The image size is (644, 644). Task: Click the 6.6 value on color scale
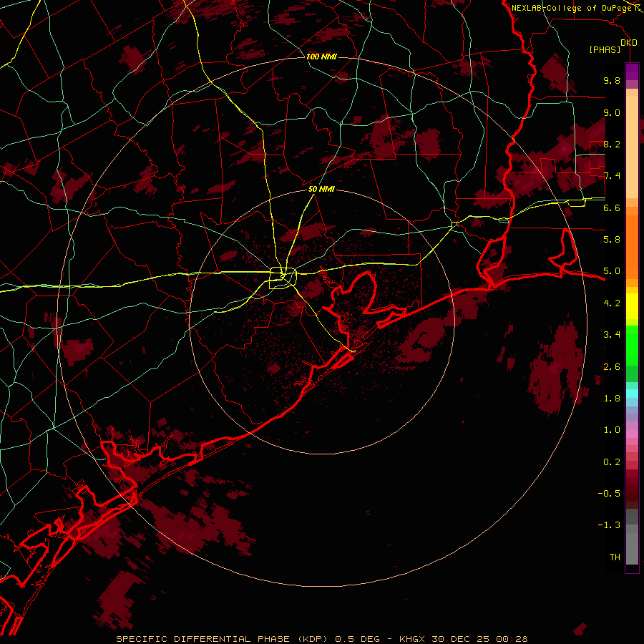click(x=612, y=208)
